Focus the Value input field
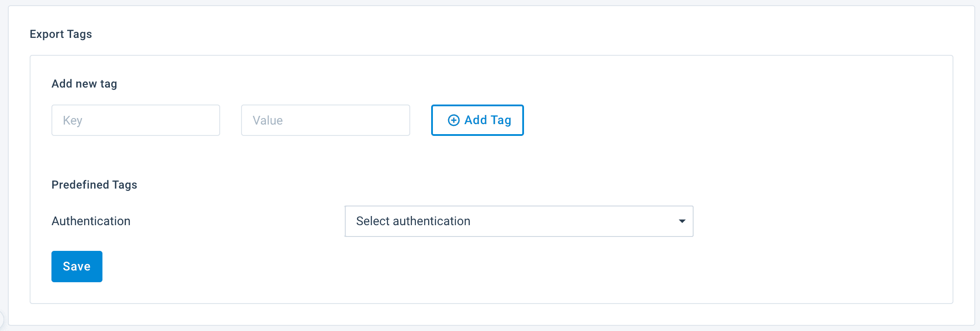Viewport: 980px width, 331px height. (x=325, y=120)
